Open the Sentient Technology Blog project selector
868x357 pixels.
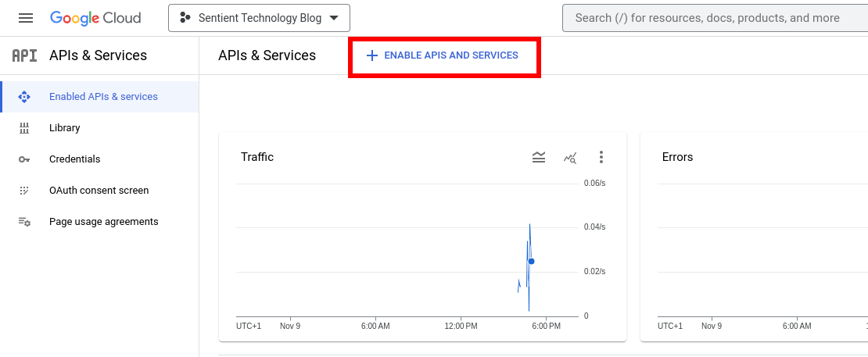point(250,18)
